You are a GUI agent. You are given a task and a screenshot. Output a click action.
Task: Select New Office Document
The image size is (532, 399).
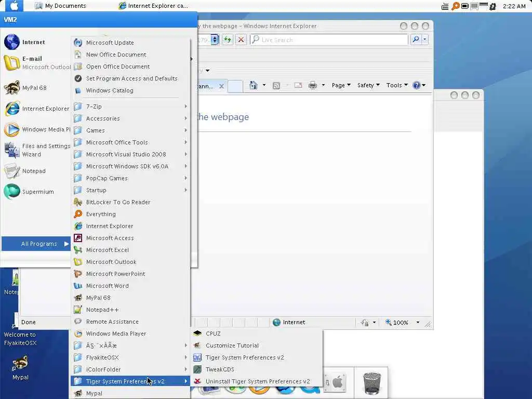pos(130,54)
